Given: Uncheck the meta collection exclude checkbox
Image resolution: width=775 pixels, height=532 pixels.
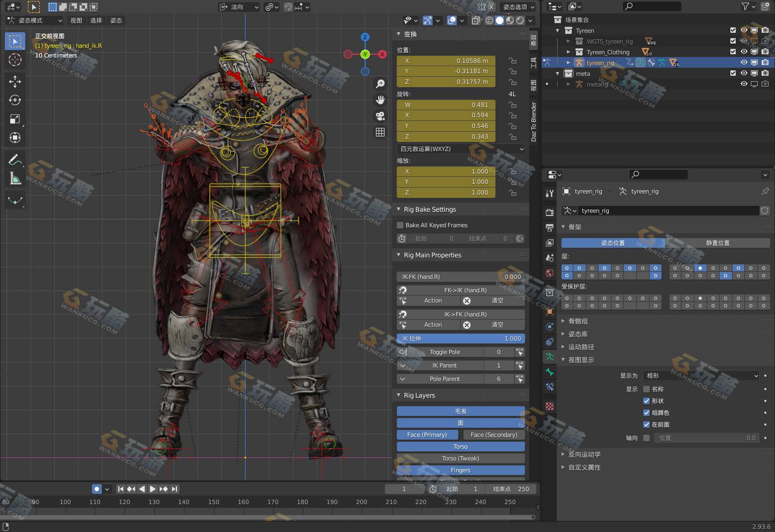Looking at the screenshot, I should [x=733, y=74].
